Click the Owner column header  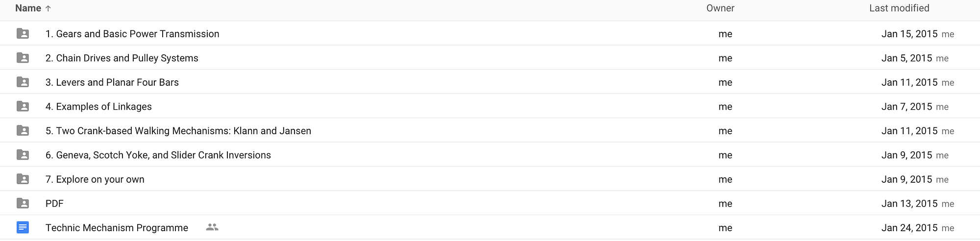click(720, 8)
